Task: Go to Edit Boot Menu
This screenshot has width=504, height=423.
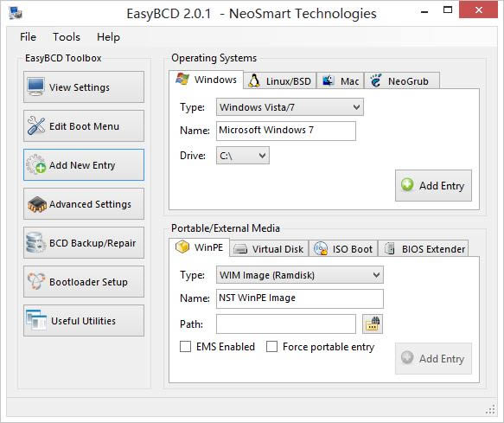Action: [84, 126]
